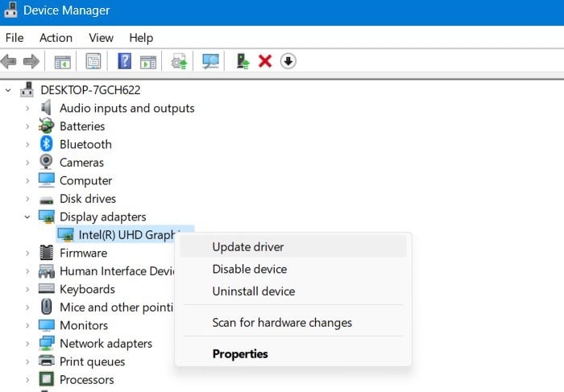Screen dimensions: 564x392
Task: Choose Uninstall device from context menu
Action: tap(292, 291)
